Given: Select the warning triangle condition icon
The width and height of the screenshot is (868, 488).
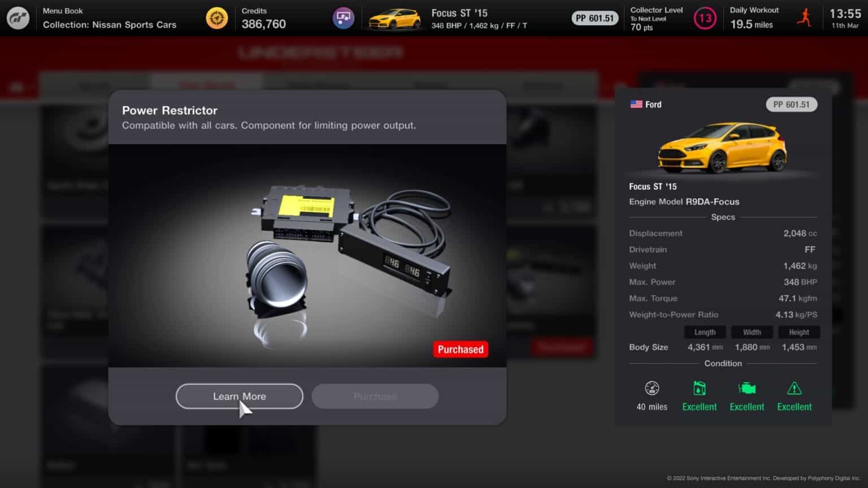Looking at the screenshot, I should point(794,389).
